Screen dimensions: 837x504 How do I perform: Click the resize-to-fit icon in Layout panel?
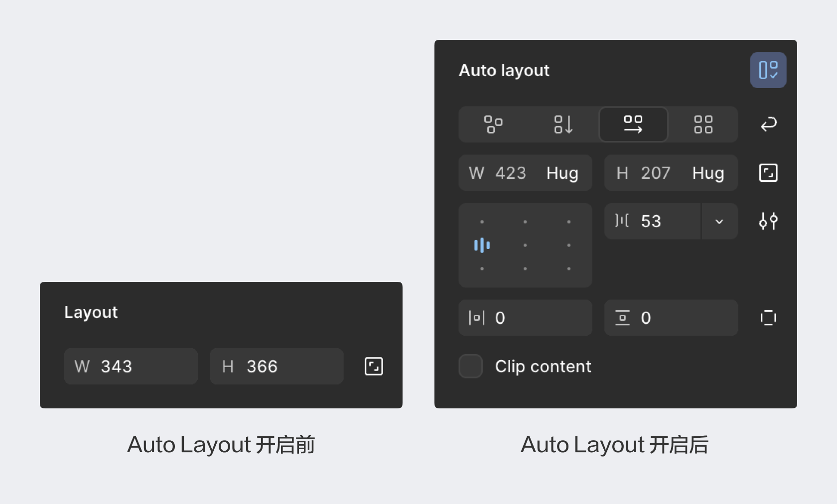pos(374,366)
